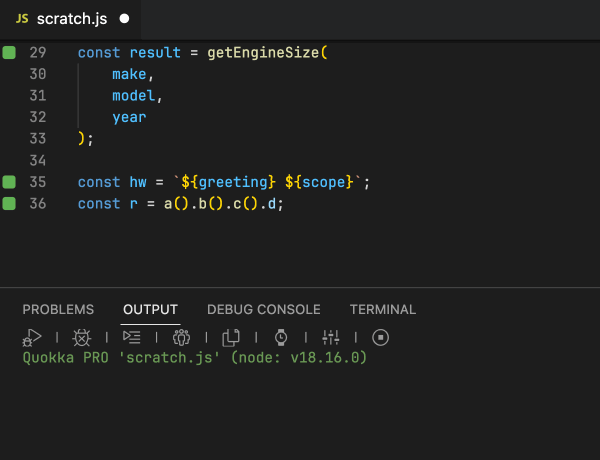Click the getEngineSize function call
This screenshot has height=460, width=600.
[263, 52]
